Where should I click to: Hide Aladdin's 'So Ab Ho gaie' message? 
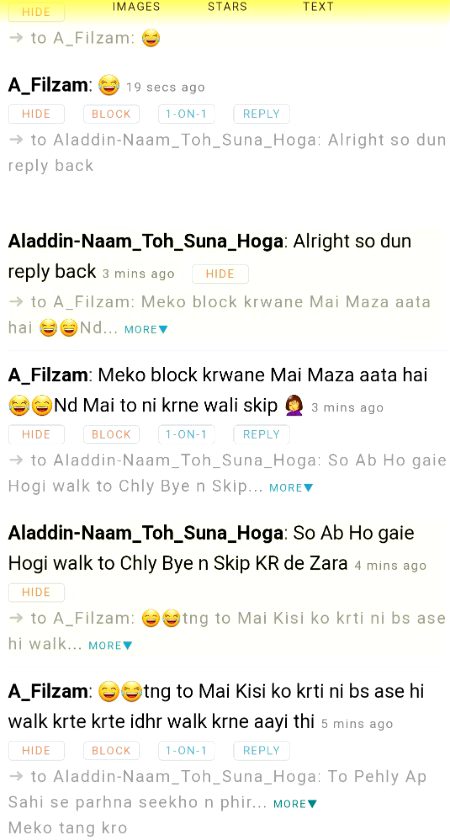[x=36, y=592]
